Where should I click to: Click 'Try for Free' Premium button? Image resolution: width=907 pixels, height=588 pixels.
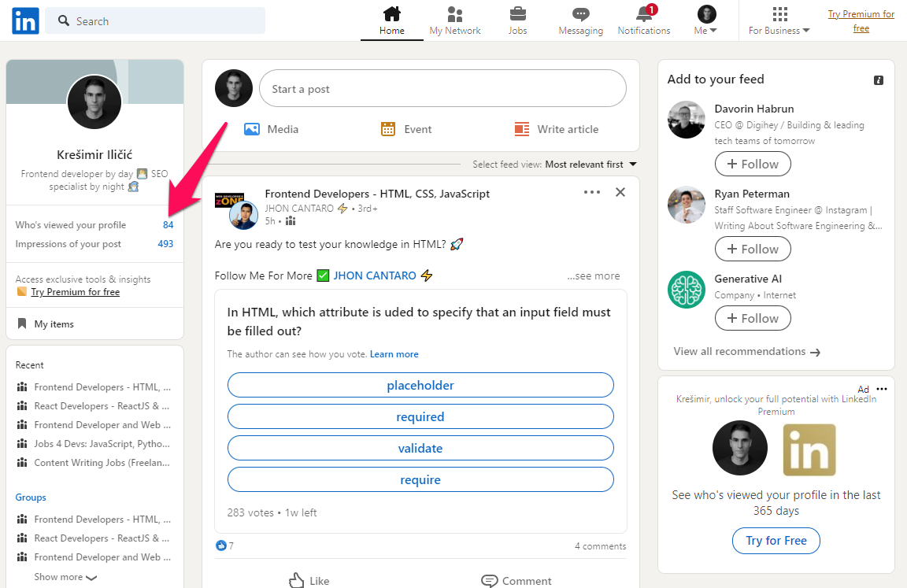[776, 541]
